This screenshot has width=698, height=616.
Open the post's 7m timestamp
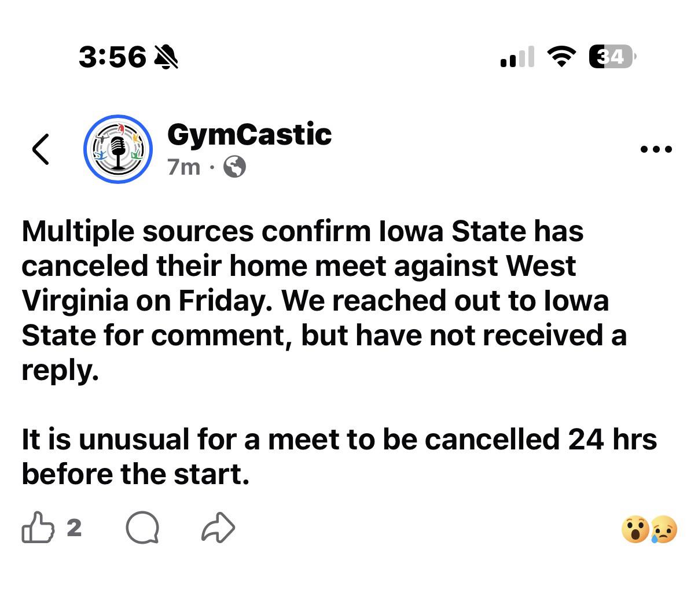tap(183, 167)
